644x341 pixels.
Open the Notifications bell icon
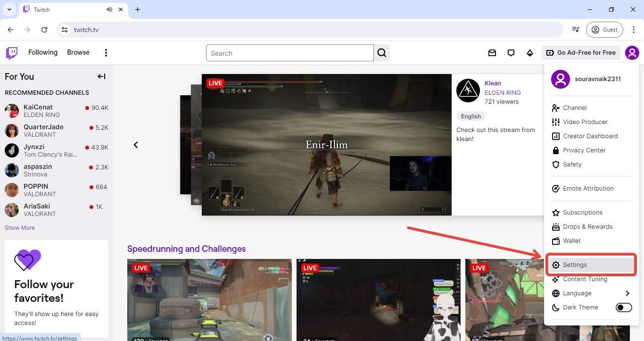[x=511, y=53]
